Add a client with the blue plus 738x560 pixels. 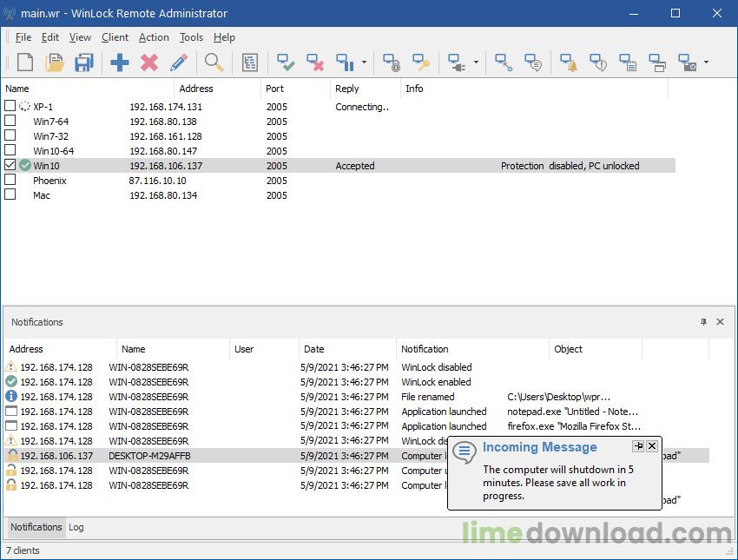click(120, 63)
